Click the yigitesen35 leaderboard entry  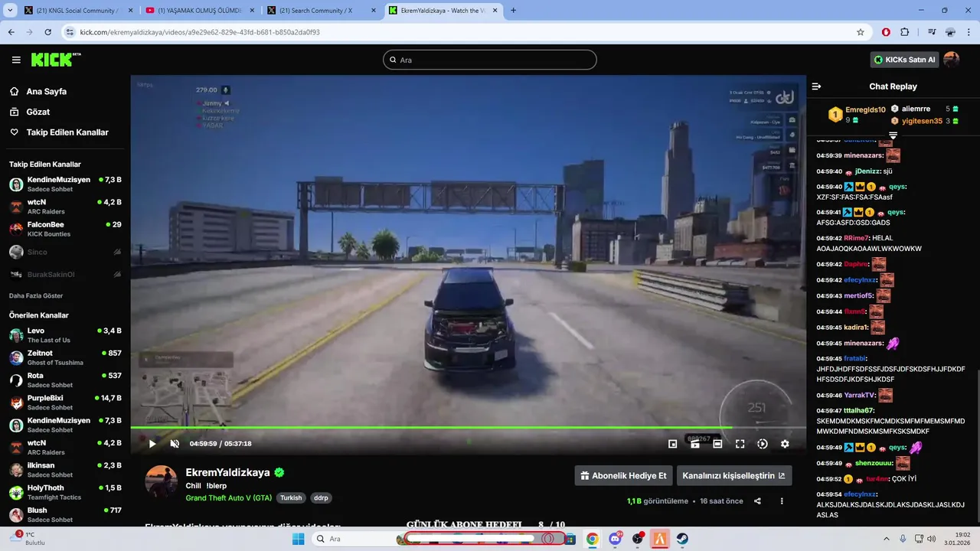click(922, 121)
